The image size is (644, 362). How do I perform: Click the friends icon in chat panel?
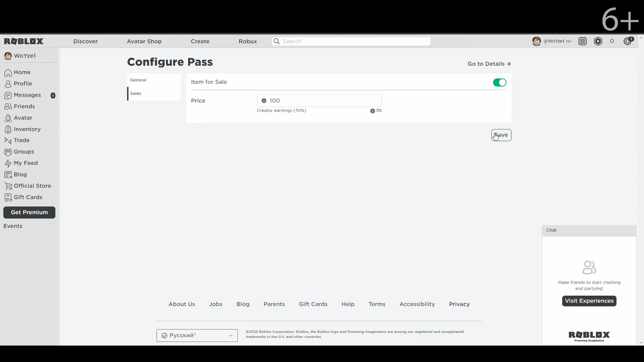click(x=589, y=267)
